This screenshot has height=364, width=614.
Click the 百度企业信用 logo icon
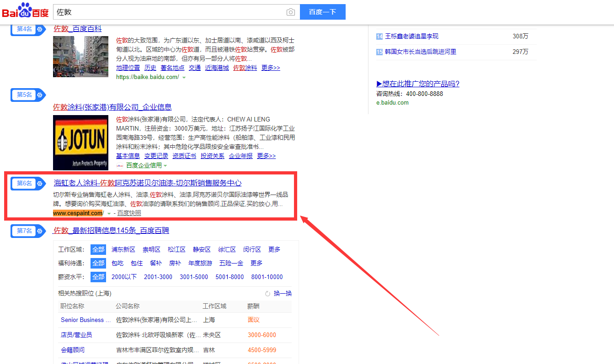pyautogui.click(x=120, y=165)
